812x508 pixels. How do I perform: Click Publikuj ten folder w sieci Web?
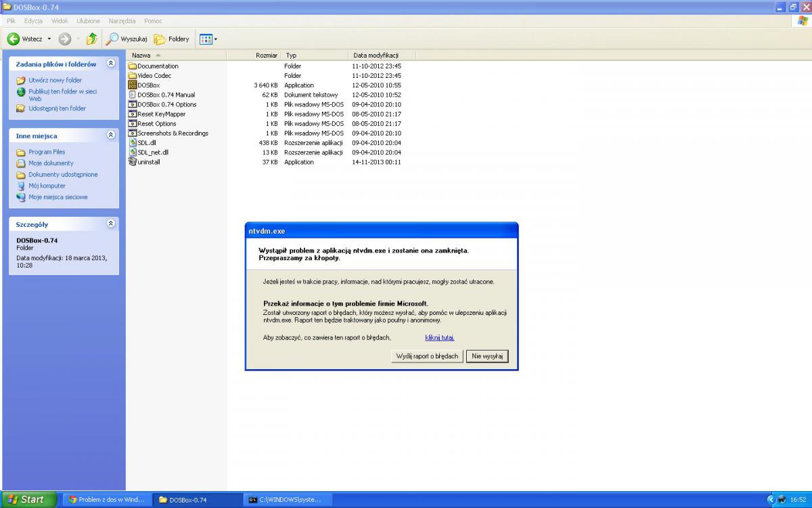(62, 95)
